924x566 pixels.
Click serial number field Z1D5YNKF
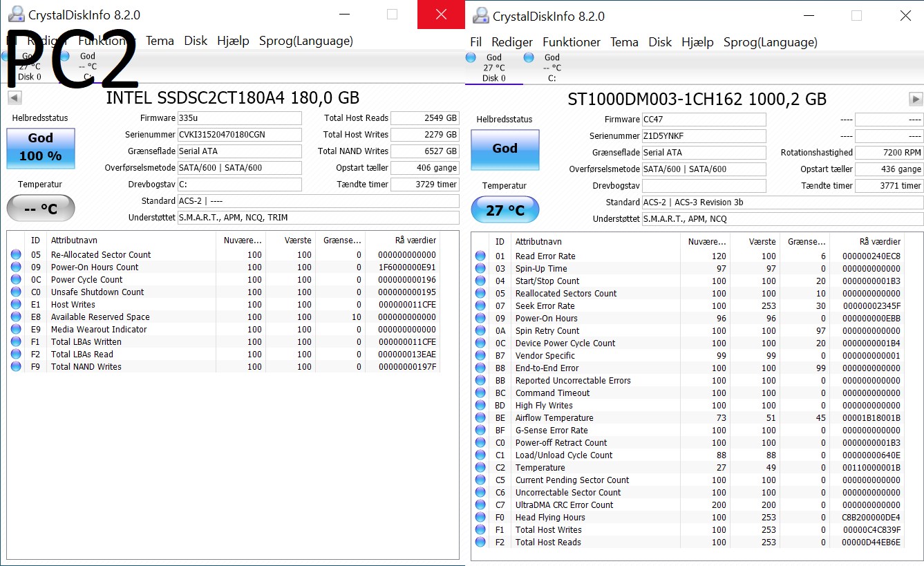point(704,136)
